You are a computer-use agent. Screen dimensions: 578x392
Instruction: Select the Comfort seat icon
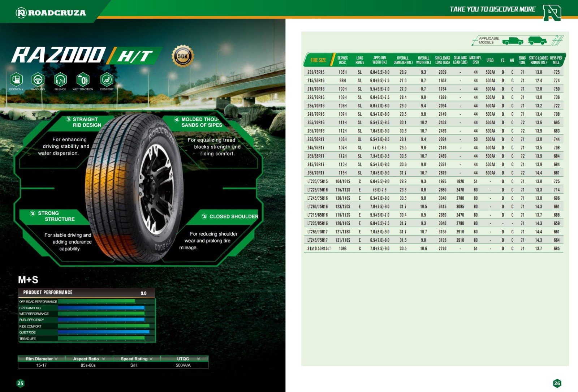coord(107,79)
